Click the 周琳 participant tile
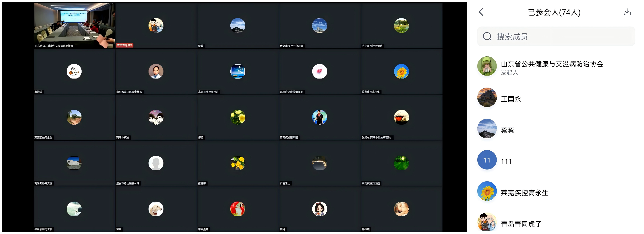 [320, 209]
